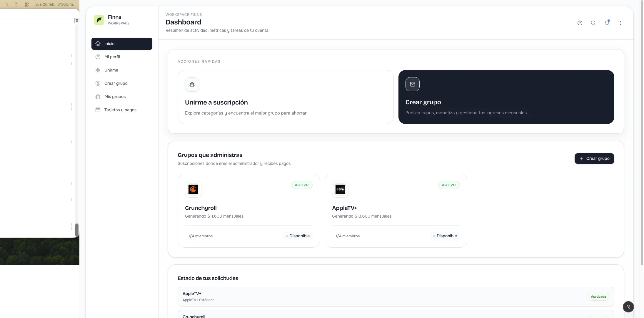This screenshot has height=318, width=644.
Task: Click the Crear grupo button with plus
Action: coord(594,158)
